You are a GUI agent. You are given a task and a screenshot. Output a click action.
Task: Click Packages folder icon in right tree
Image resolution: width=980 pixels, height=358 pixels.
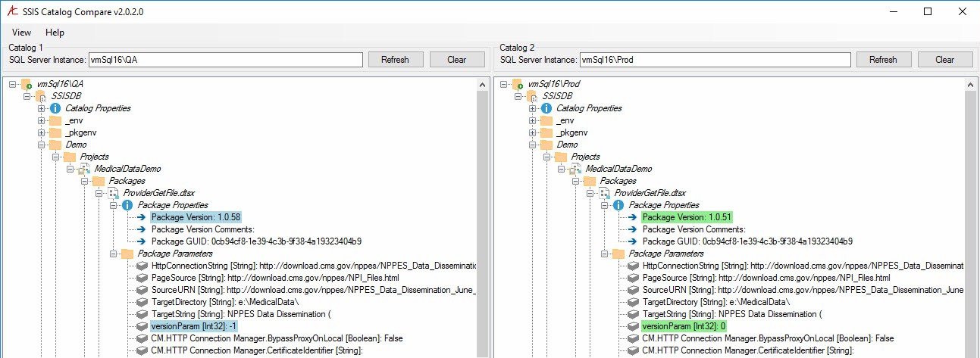click(590, 181)
